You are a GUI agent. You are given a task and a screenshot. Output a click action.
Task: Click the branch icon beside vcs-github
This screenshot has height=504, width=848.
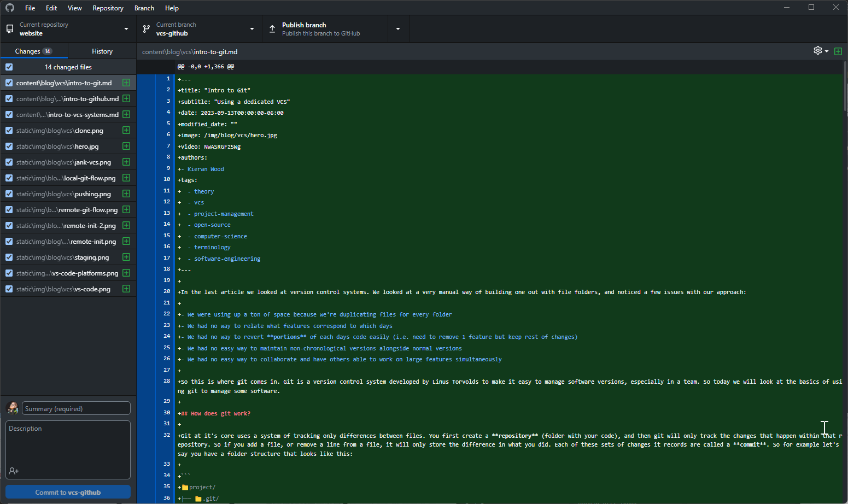(146, 29)
